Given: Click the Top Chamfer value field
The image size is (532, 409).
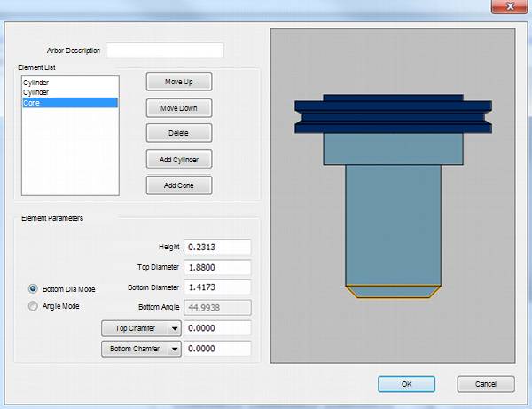Looking at the screenshot, I should pos(217,328).
